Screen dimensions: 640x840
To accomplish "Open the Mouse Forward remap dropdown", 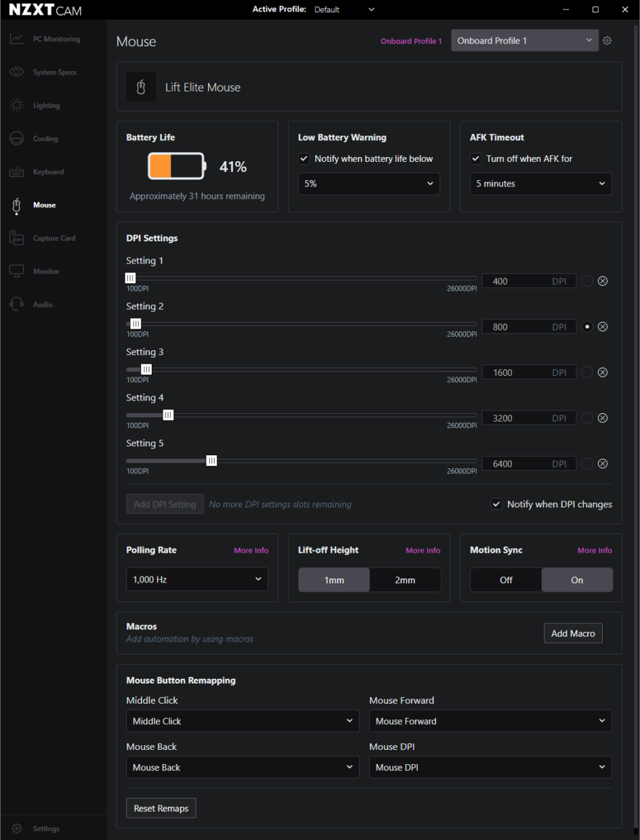I will (x=490, y=721).
